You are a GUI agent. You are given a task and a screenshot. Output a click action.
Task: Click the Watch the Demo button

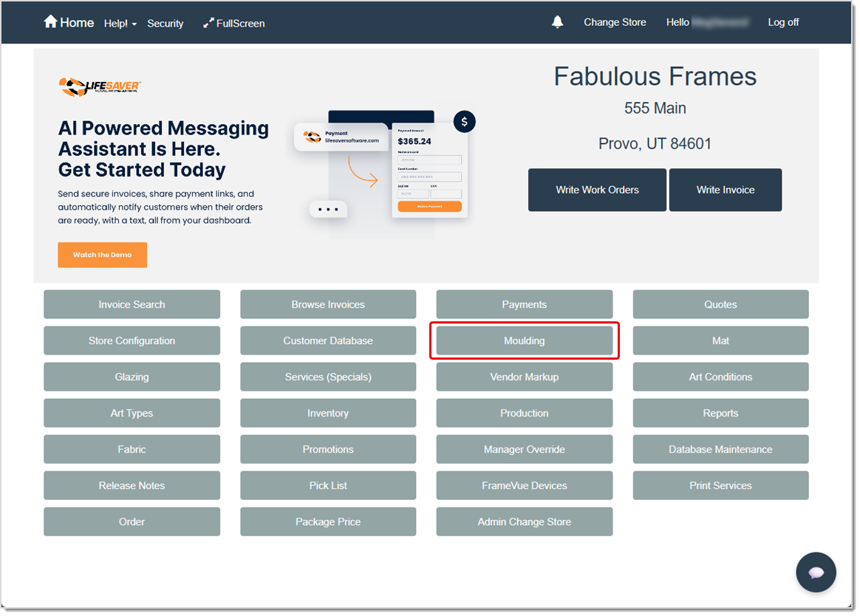102,254
